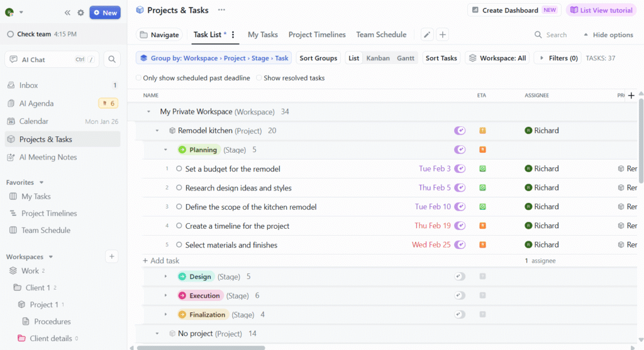Open the three-dot menu beside Projects & Tasks title
Screen dimensions: 644x350
click(x=221, y=10)
